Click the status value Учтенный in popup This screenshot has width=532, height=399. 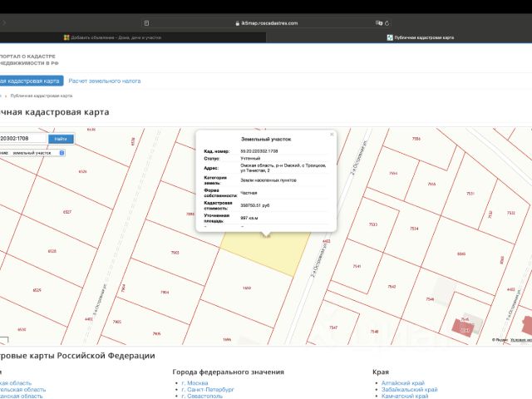(250, 159)
